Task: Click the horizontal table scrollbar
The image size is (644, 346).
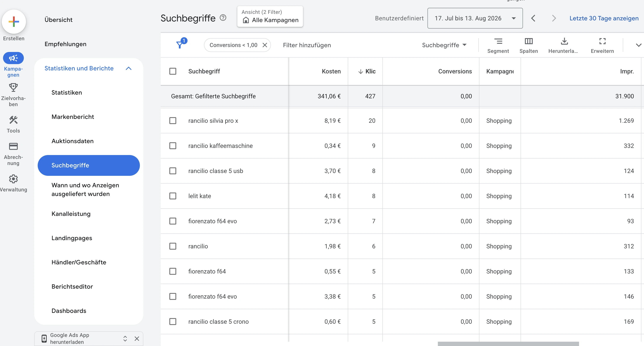Action: tap(508, 344)
